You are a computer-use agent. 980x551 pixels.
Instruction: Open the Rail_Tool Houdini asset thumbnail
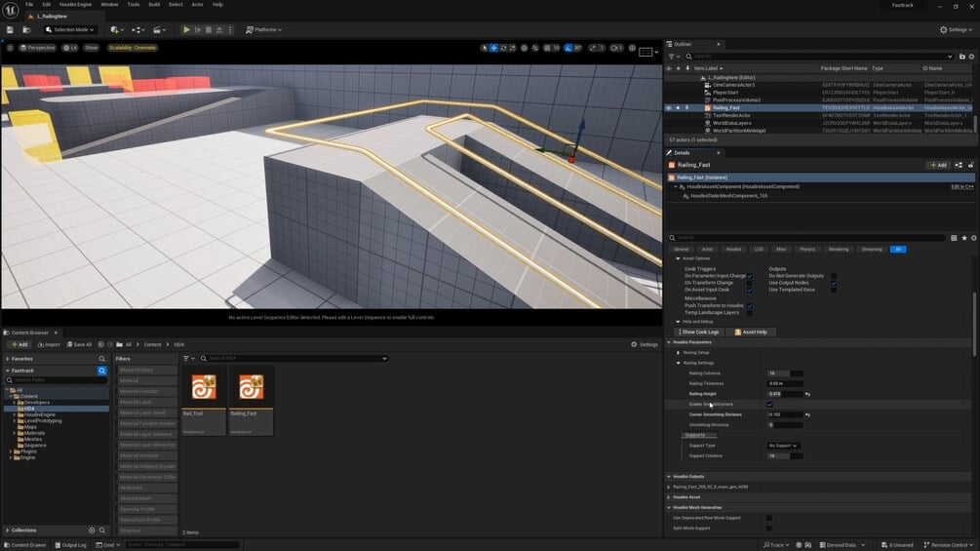tap(204, 388)
